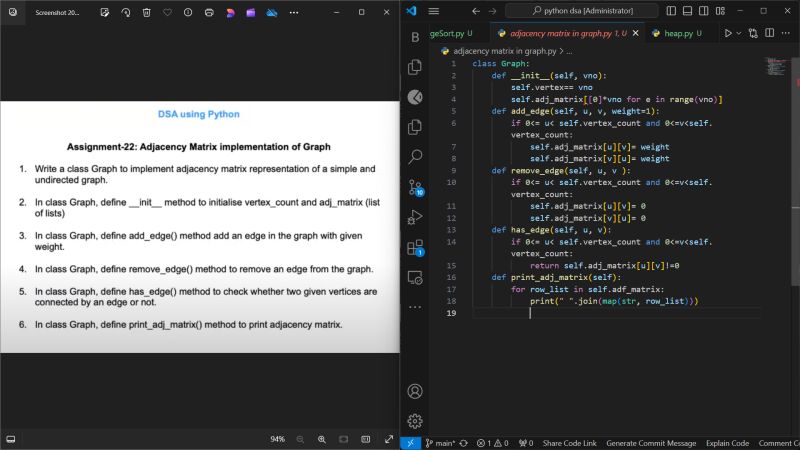Show additional views ellipsis in activity bar
The image size is (800, 450).
click(415, 307)
